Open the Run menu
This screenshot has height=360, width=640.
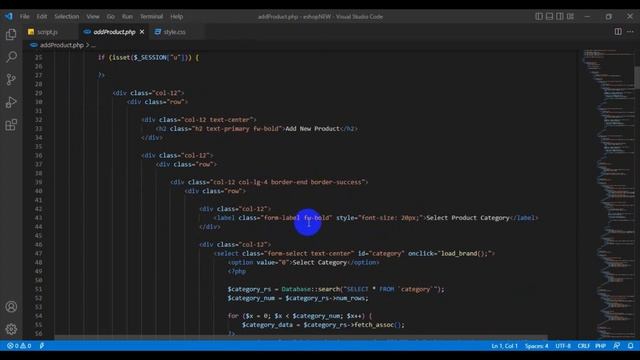click(127, 16)
